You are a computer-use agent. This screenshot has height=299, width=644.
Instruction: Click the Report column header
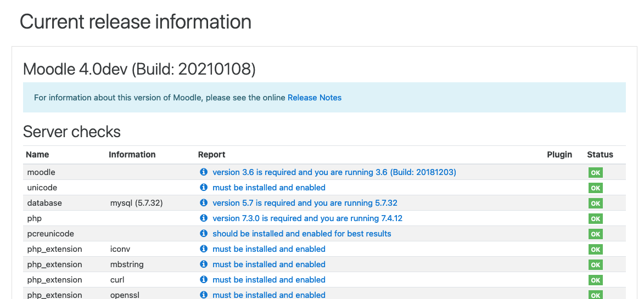pyautogui.click(x=211, y=155)
